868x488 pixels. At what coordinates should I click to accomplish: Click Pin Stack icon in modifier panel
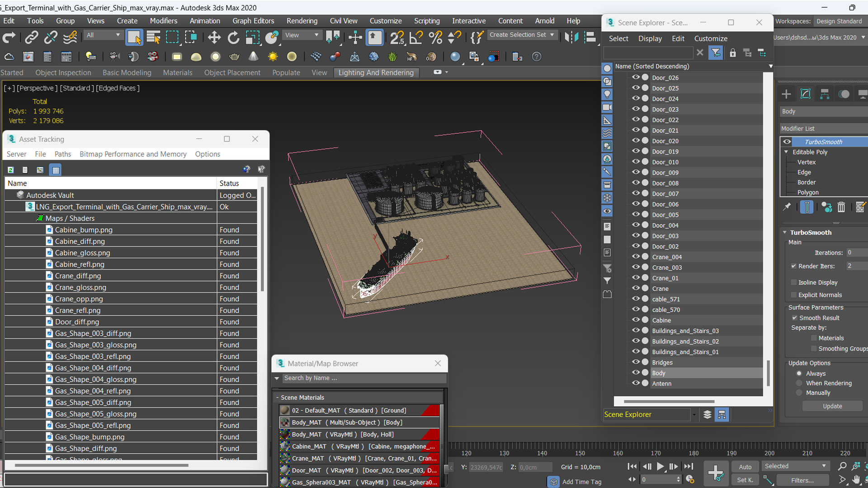tap(787, 207)
